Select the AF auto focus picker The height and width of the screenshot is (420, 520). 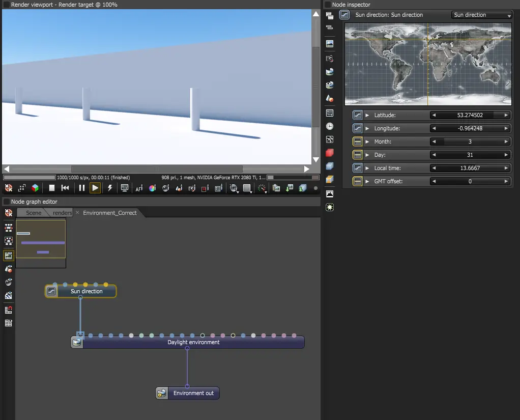tap(139, 188)
